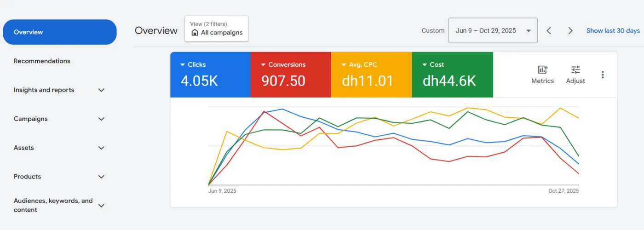Click the Show last 30 days link

(613, 31)
